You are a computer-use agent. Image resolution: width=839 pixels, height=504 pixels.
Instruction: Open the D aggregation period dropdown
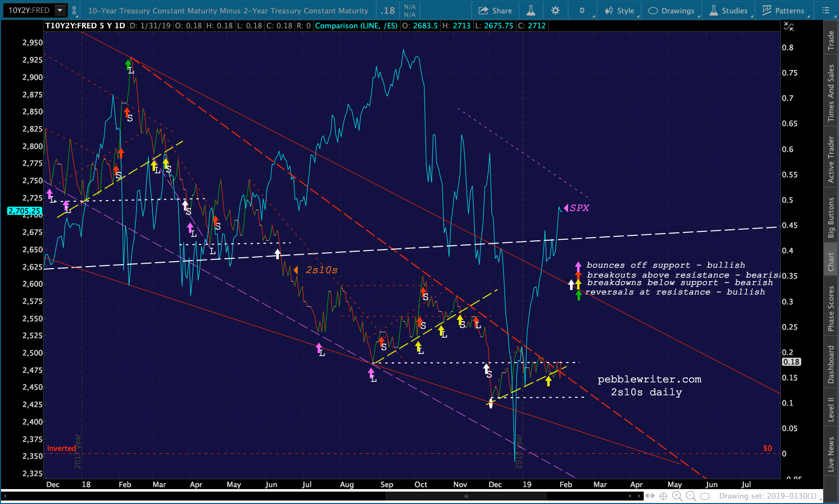point(583,10)
